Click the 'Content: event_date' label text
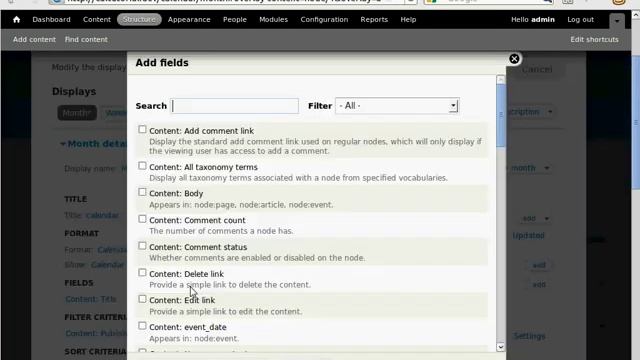640x360 pixels. [188, 327]
